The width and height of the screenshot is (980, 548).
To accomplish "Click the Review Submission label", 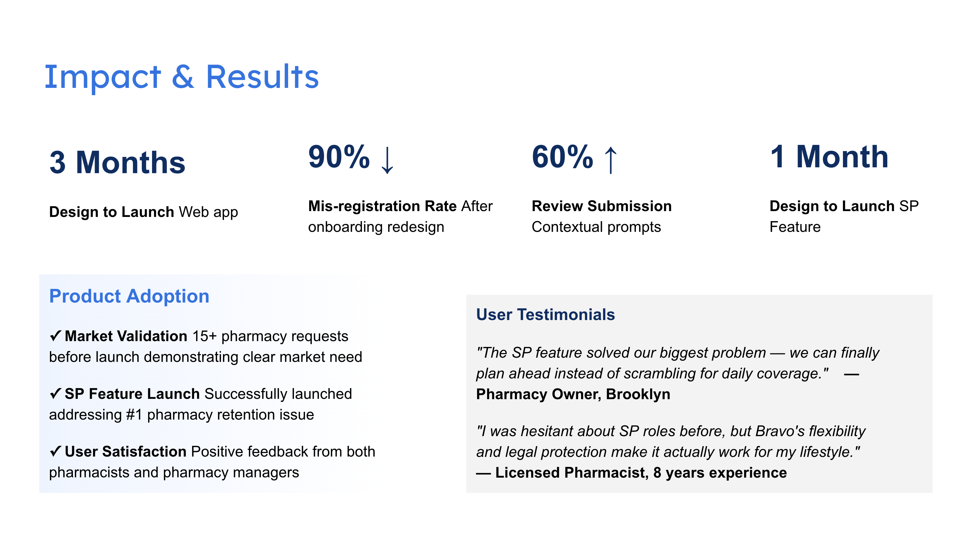I will coord(601,206).
